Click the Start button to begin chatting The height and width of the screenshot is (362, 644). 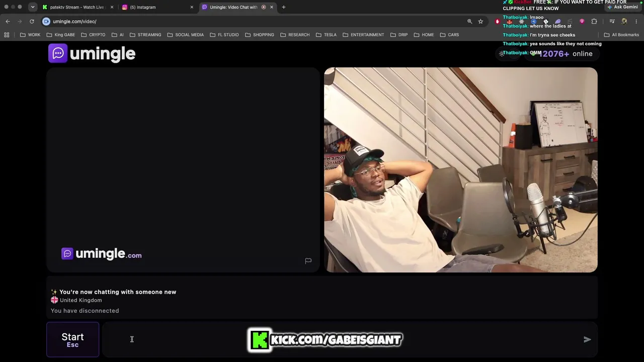tap(72, 339)
